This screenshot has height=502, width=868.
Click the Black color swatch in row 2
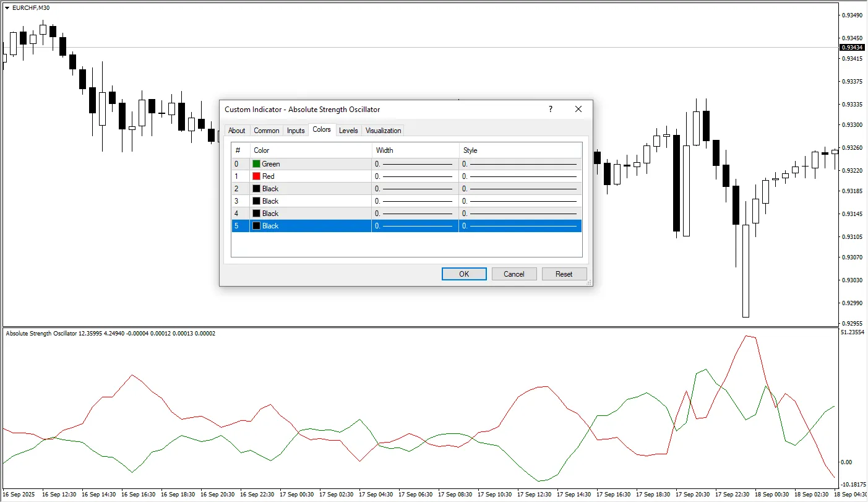pyautogui.click(x=256, y=188)
